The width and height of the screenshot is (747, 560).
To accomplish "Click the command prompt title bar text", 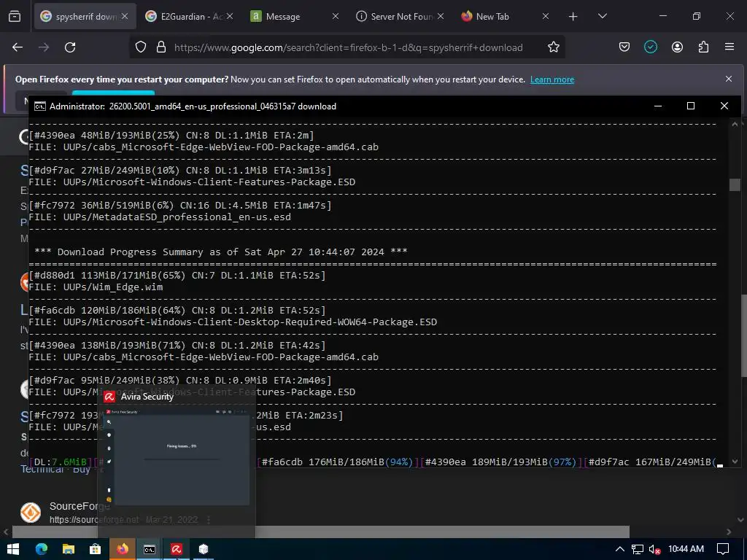I will click(193, 106).
